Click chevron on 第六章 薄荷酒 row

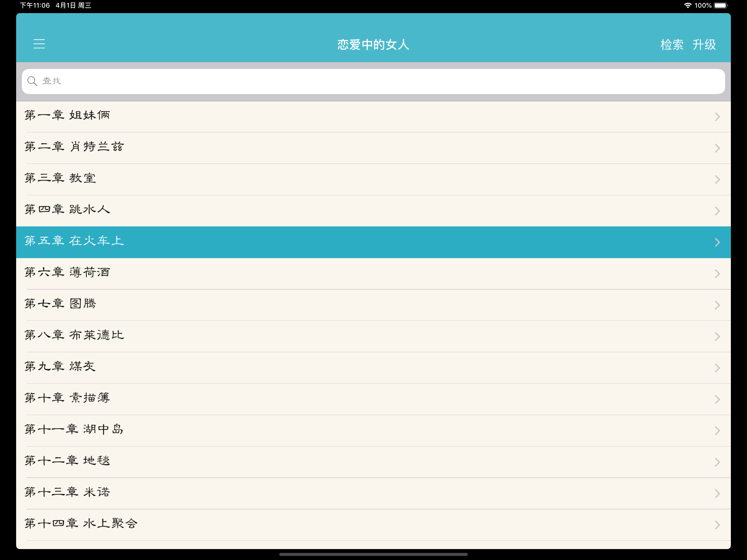(717, 274)
